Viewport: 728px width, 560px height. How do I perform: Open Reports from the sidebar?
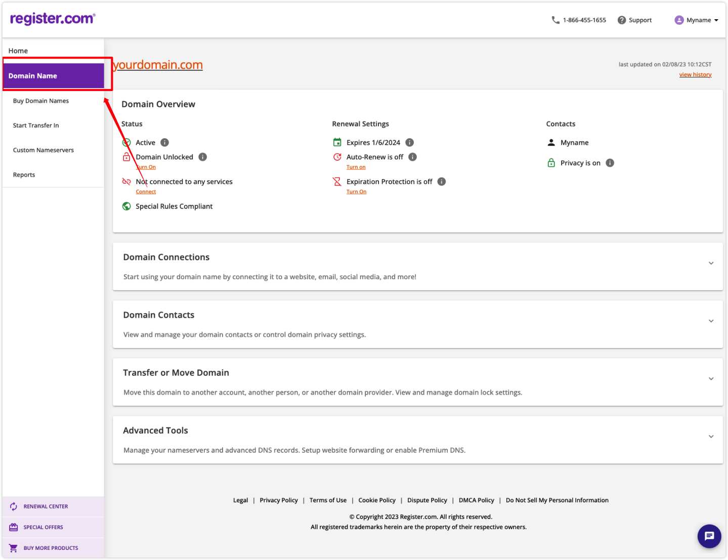[x=24, y=175]
